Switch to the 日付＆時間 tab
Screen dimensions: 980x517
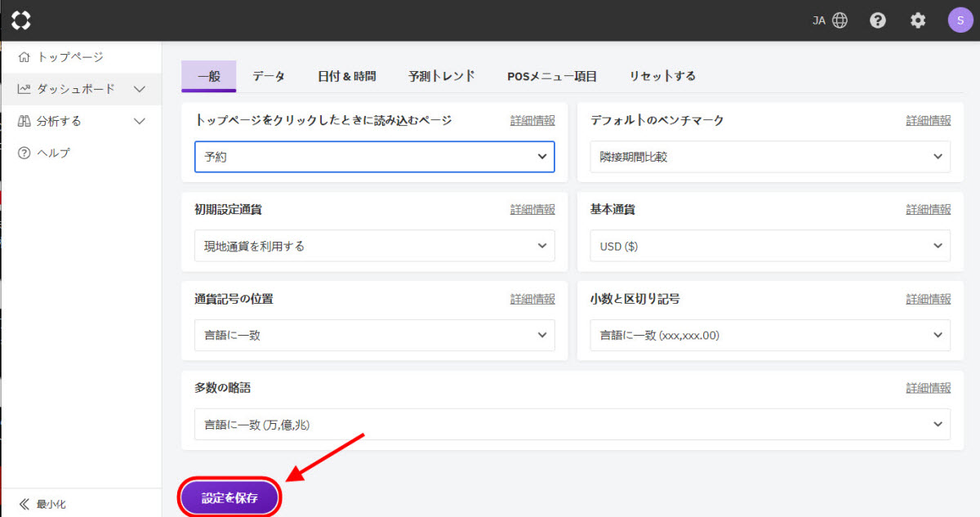(x=347, y=76)
